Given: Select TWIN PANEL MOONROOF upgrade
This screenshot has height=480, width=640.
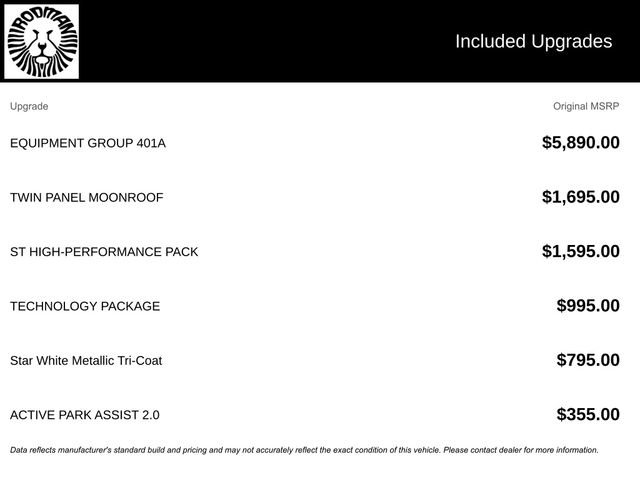Looking at the screenshot, I should tap(87, 198).
